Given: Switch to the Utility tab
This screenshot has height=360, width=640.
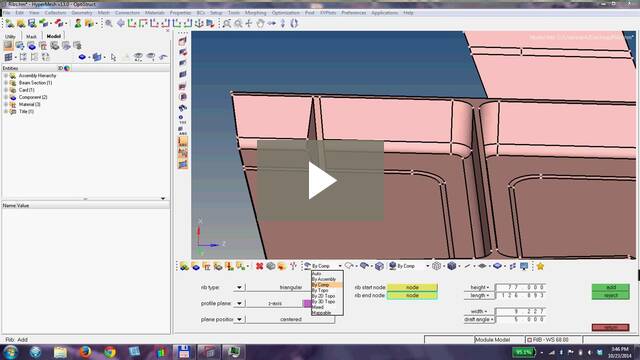Looking at the screenshot, I should pyautogui.click(x=10, y=36).
